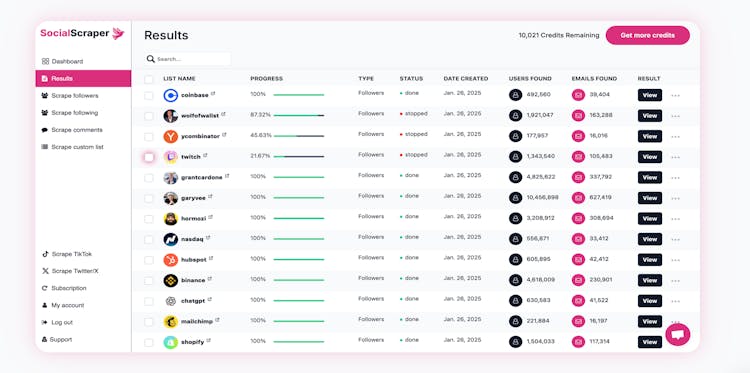Click users found icon in coinbase row
Screen dimensions: 750x373
pos(516,95)
